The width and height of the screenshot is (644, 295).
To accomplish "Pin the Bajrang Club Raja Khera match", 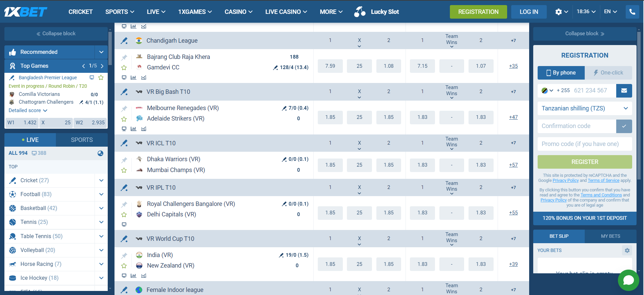I will (124, 58).
